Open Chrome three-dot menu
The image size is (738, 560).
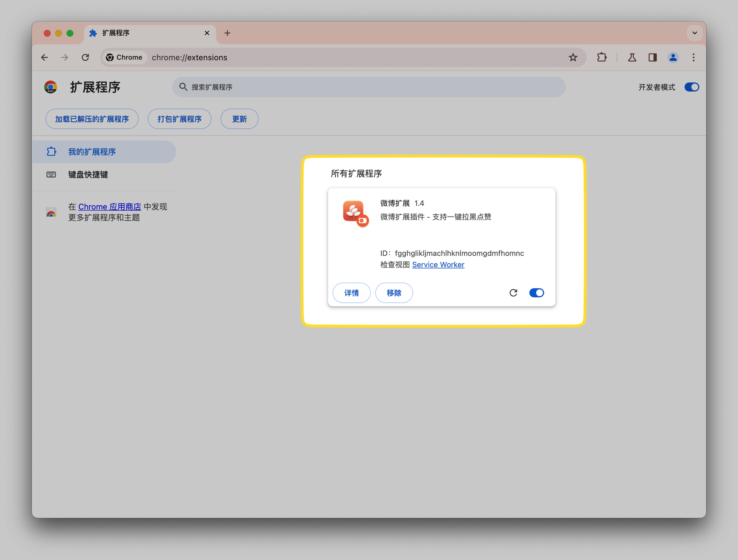(693, 57)
